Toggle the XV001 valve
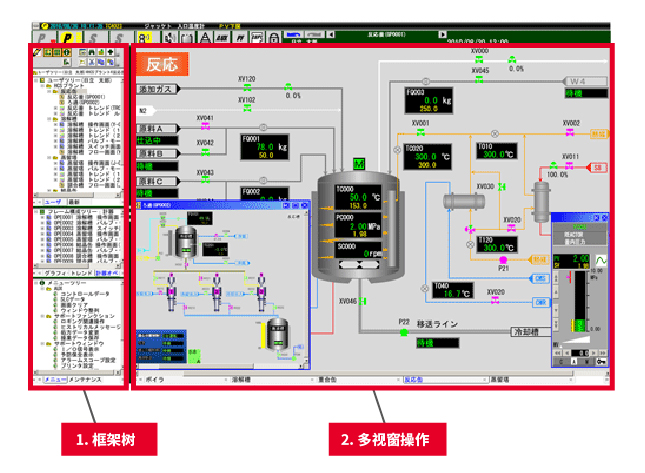The image size is (645, 473). pos(419,132)
